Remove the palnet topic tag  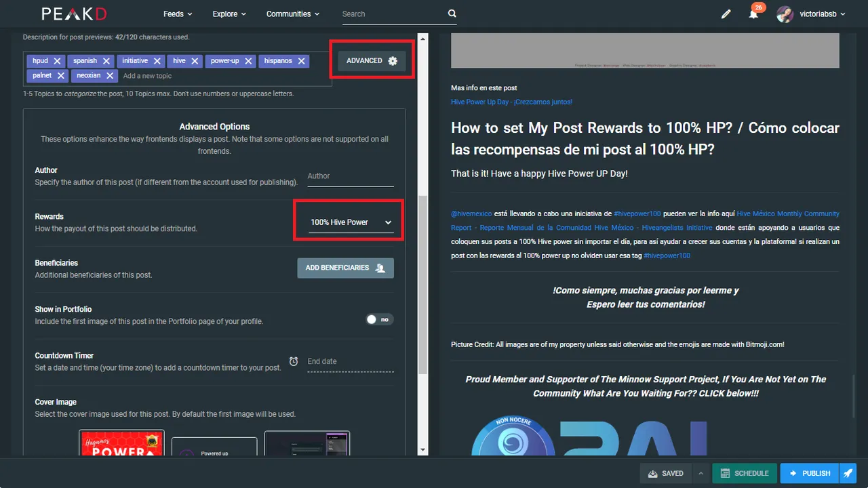pos(60,76)
